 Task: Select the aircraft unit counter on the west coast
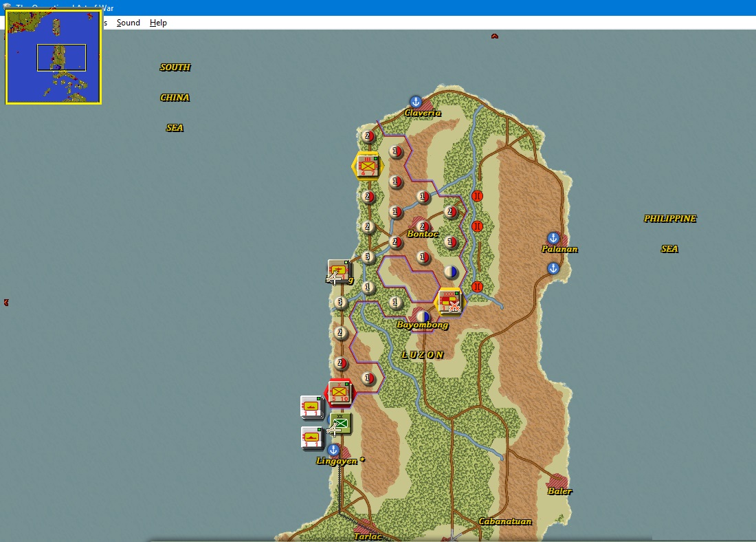(338, 271)
